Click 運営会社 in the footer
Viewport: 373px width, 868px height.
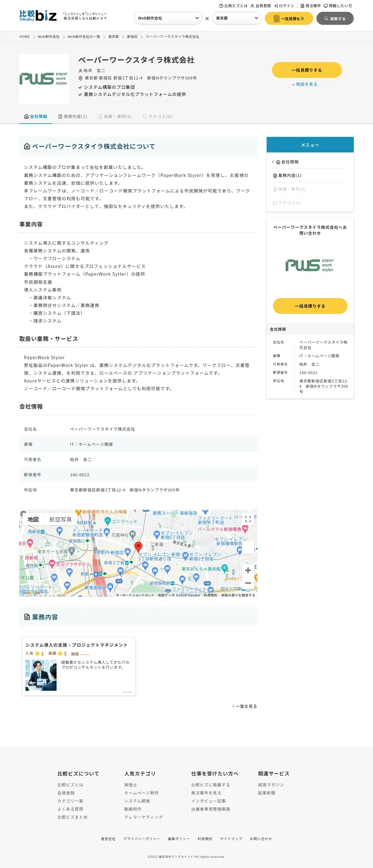coord(108,839)
